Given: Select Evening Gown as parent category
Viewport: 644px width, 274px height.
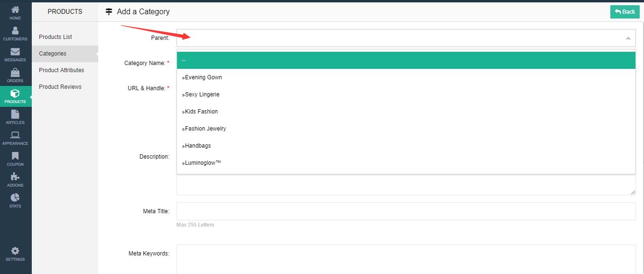Looking at the screenshot, I should [203, 77].
